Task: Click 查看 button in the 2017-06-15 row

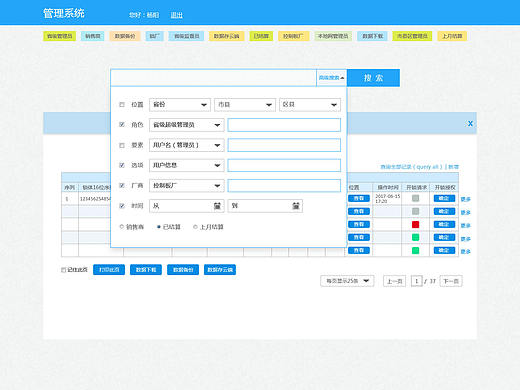Action: coord(359,198)
